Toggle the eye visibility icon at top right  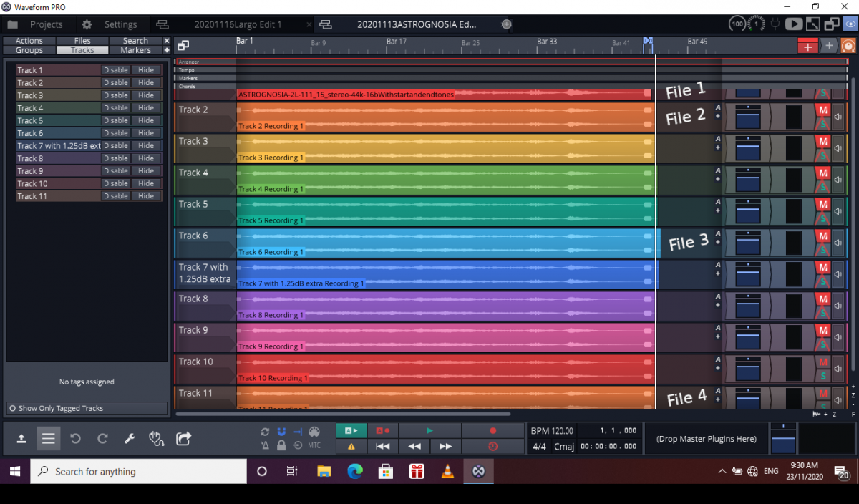(850, 24)
